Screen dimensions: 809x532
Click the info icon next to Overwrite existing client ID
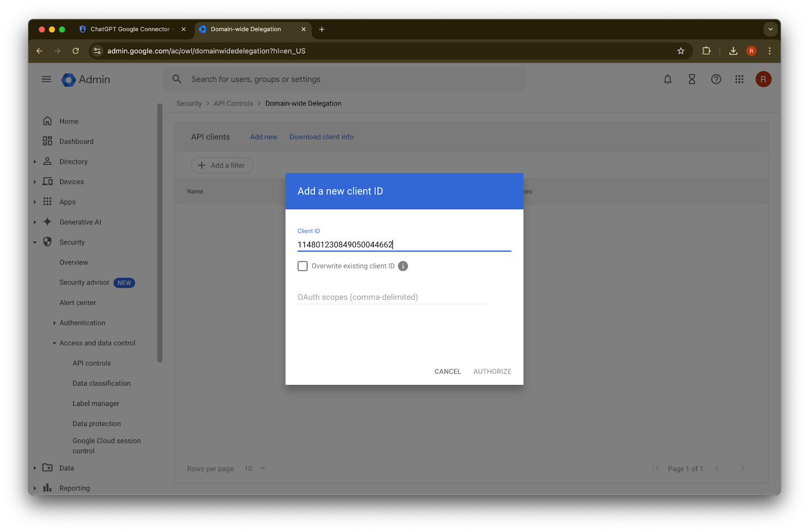click(403, 266)
